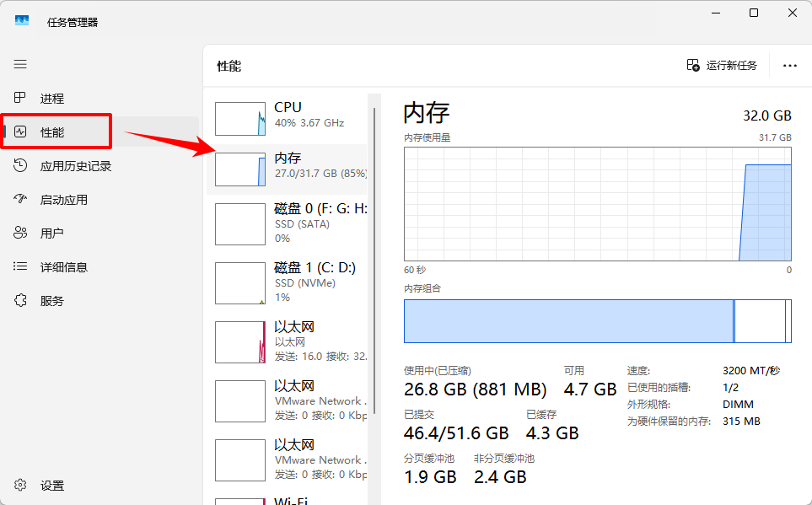812x505 pixels.
Task: Select the 磁盘 1 (C: D:) thumbnail
Action: (x=240, y=283)
